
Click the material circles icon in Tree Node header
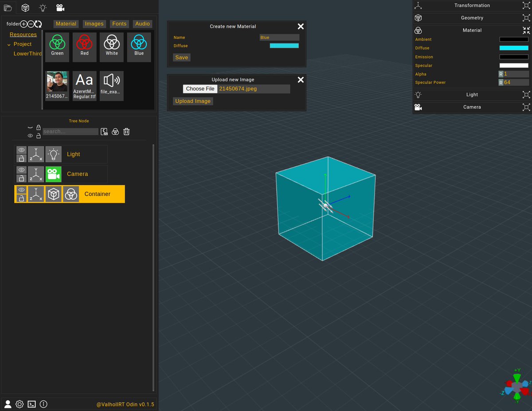click(115, 131)
